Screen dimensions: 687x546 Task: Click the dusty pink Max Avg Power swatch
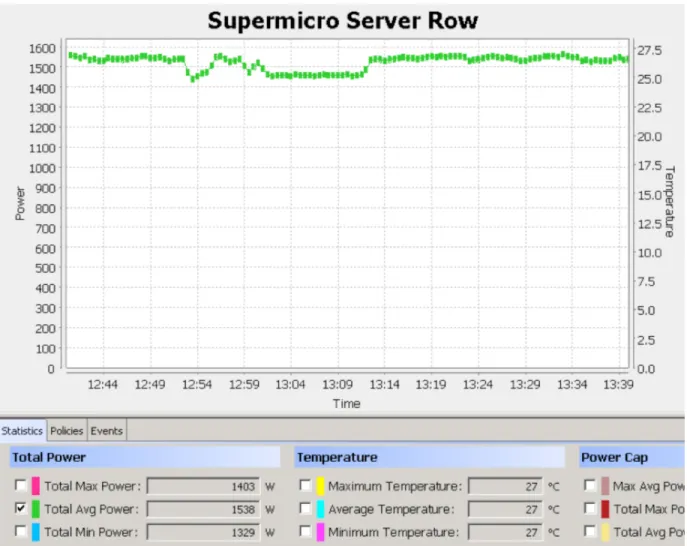tap(605, 486)
